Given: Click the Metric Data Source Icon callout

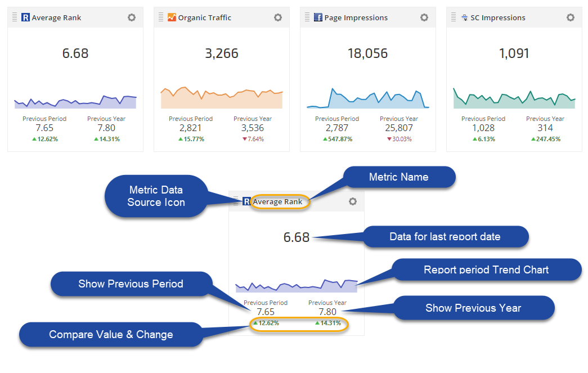Looking at the screenshot, I should click(x=156, y=196).
